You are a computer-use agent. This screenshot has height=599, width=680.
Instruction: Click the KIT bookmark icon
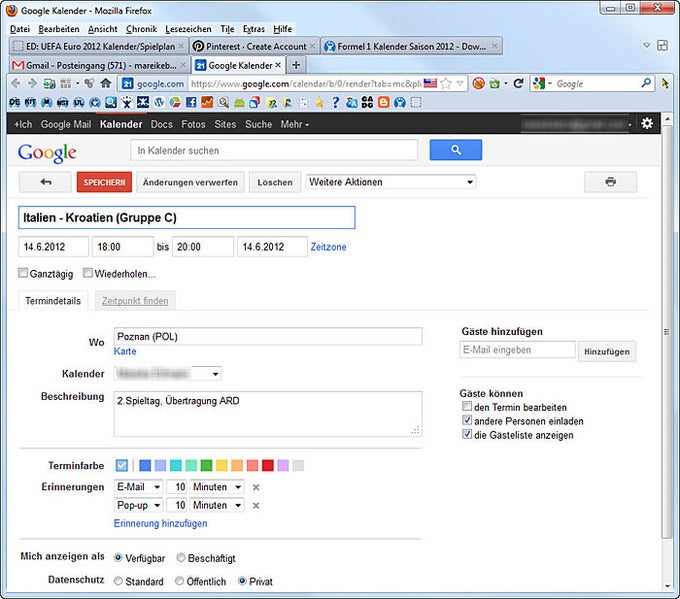pos(30,102)
